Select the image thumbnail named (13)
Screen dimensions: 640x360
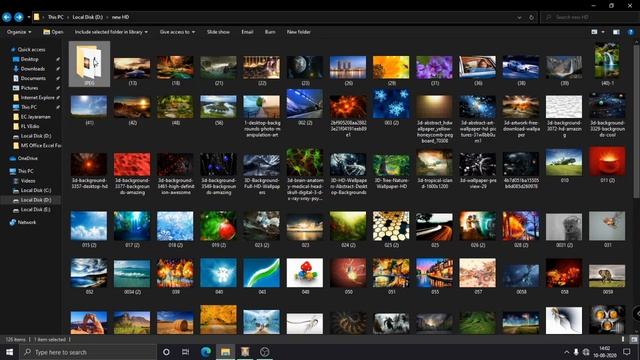[x=132, y=68]
